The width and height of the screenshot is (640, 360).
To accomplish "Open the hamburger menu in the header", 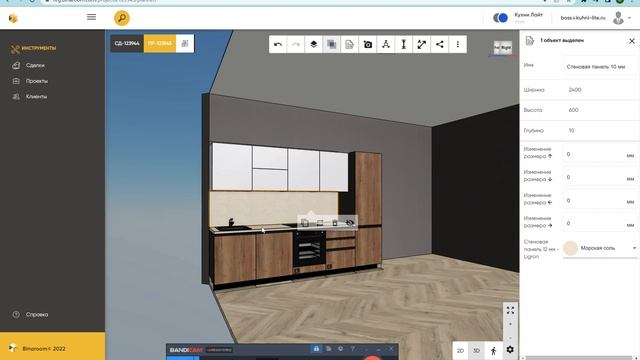I will [91, 17].
